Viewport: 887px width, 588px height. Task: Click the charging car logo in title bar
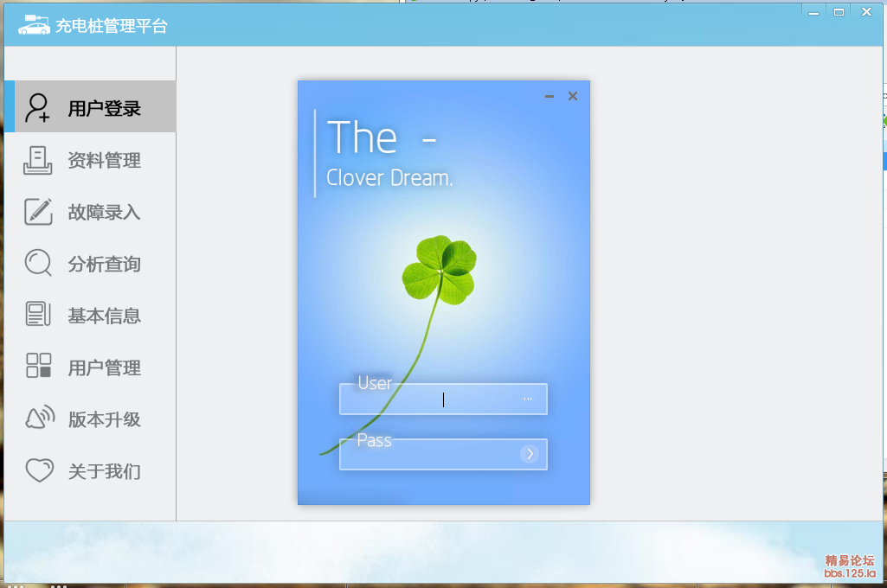(34, 25)
